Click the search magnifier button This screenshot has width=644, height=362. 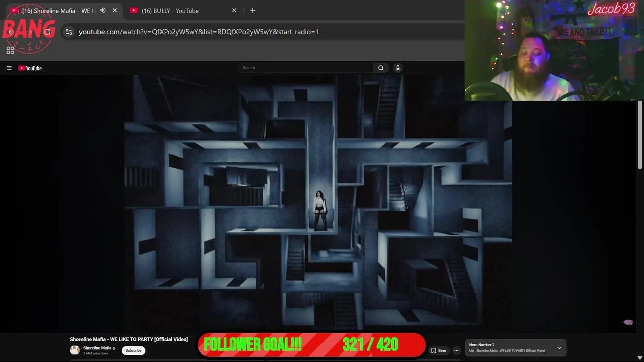point(381,68)
